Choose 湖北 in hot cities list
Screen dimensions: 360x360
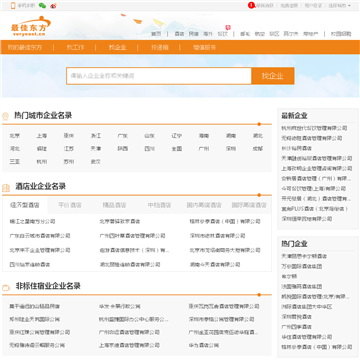[x=258, y=136]
